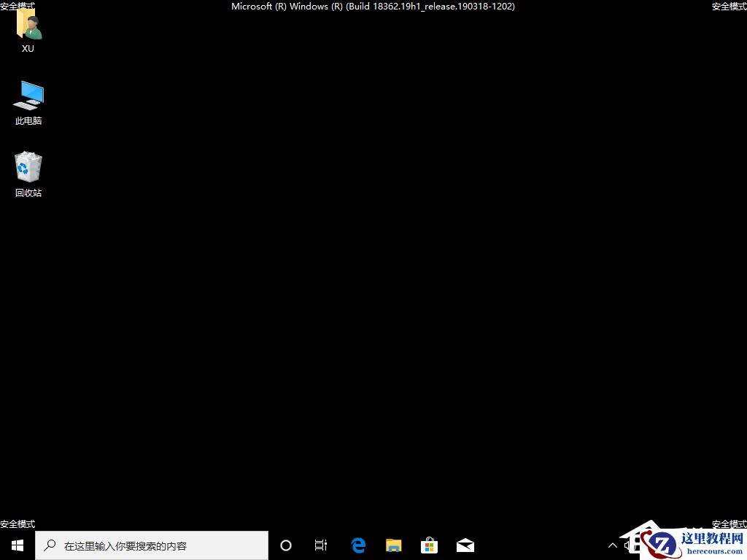Launch Microsoft Edge from the taskbar

(357, 545)
